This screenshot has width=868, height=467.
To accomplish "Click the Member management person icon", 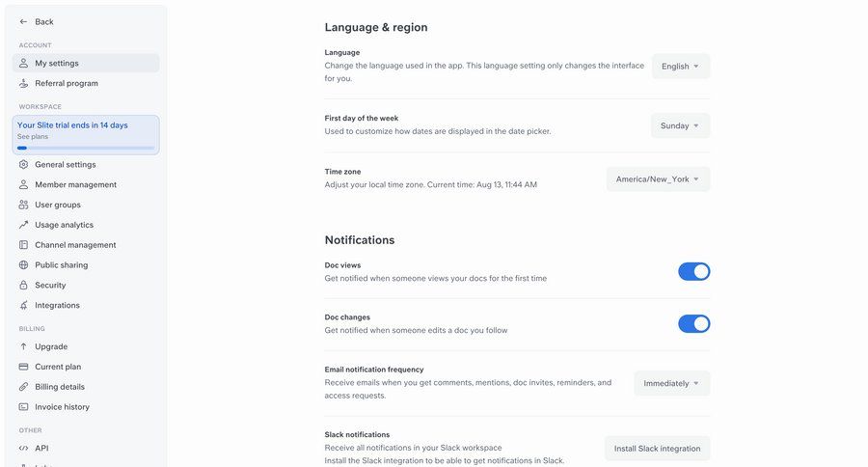I will [24, 184].
